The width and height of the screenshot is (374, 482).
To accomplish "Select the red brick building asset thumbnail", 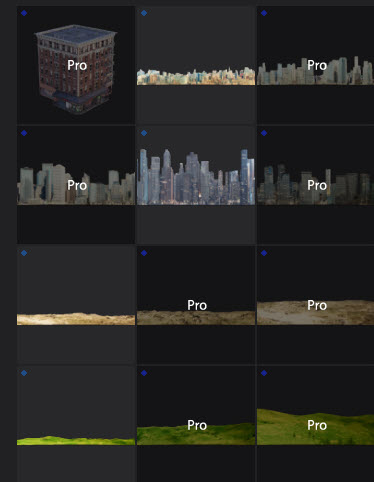I will click(76, 65).
